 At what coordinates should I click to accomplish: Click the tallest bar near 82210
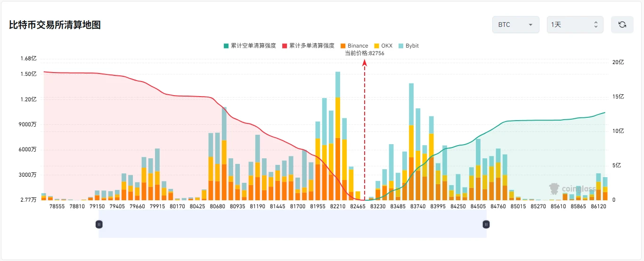[338, 136]
